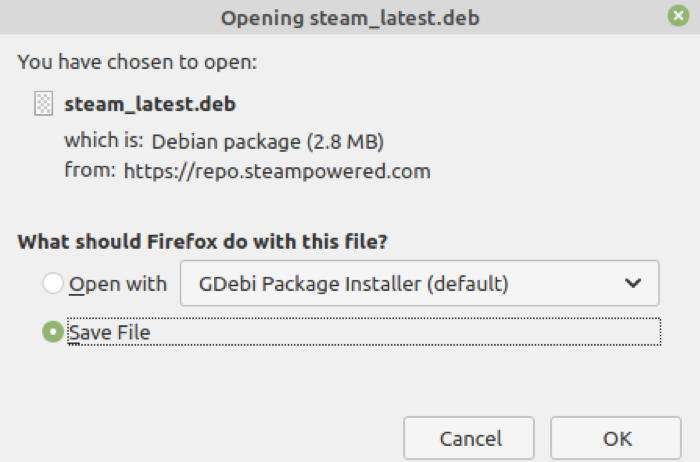
Task: Click the dropdown chevron arrow
Action: coord(632,284)
